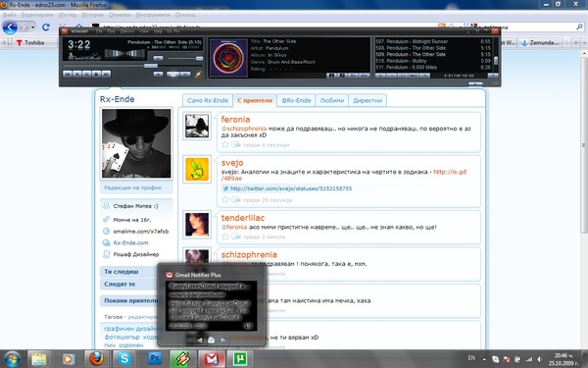Click Winamp play button
This screenshot has width=588, height=368.
(76, 75)
